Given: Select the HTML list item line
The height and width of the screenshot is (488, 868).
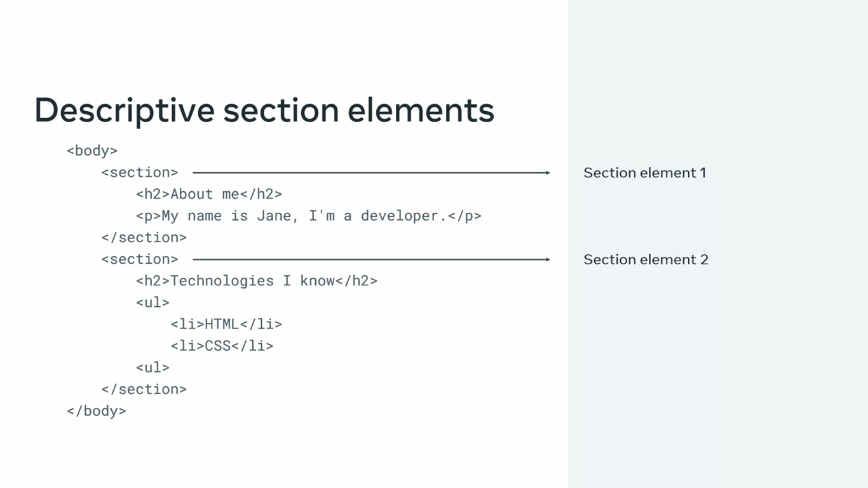Looking at the screenshot, I should [x=226, y=324].
